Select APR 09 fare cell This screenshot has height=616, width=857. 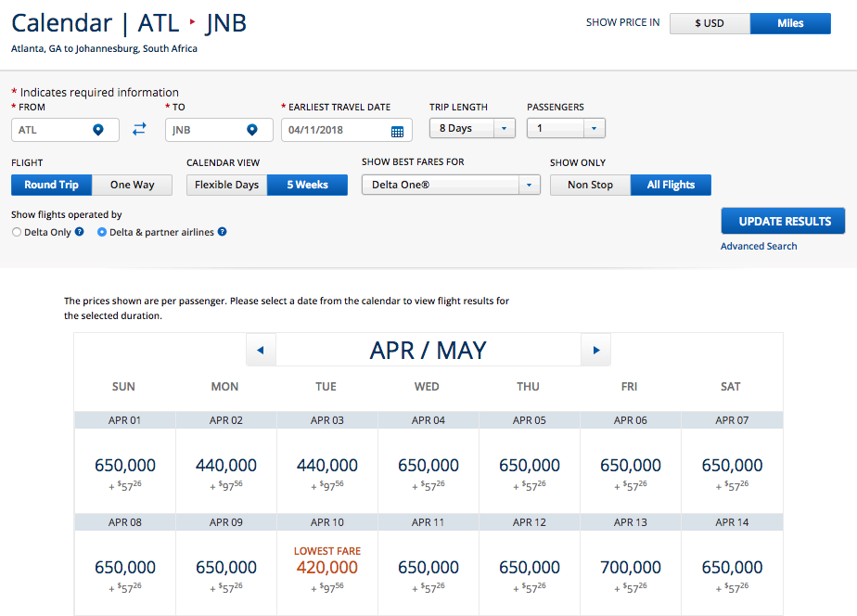(226, 572)
